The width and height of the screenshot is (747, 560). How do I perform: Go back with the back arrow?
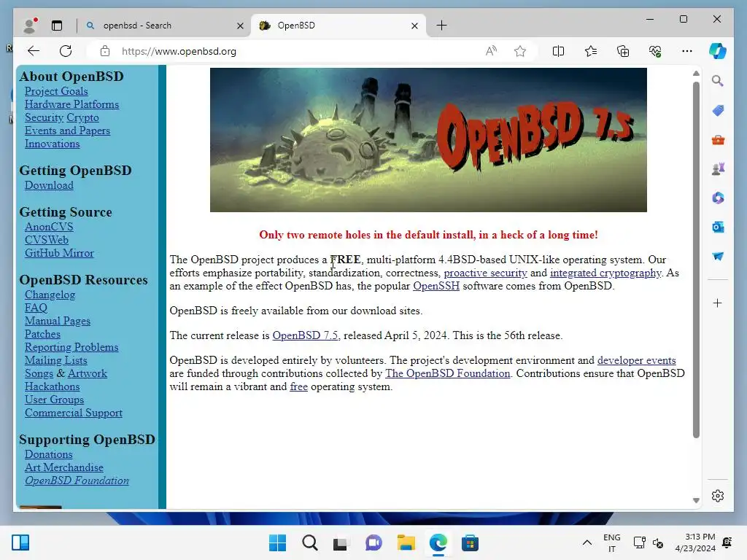34,51
